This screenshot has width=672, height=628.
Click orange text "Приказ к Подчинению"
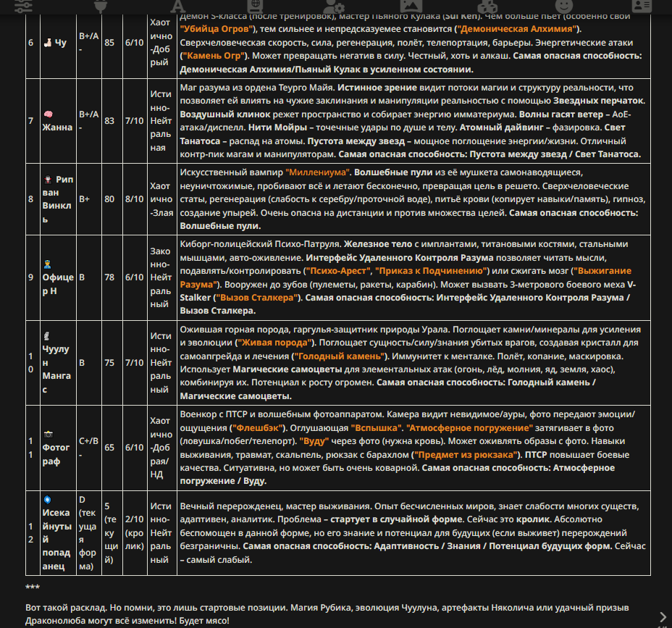click(x=432, y=271)
